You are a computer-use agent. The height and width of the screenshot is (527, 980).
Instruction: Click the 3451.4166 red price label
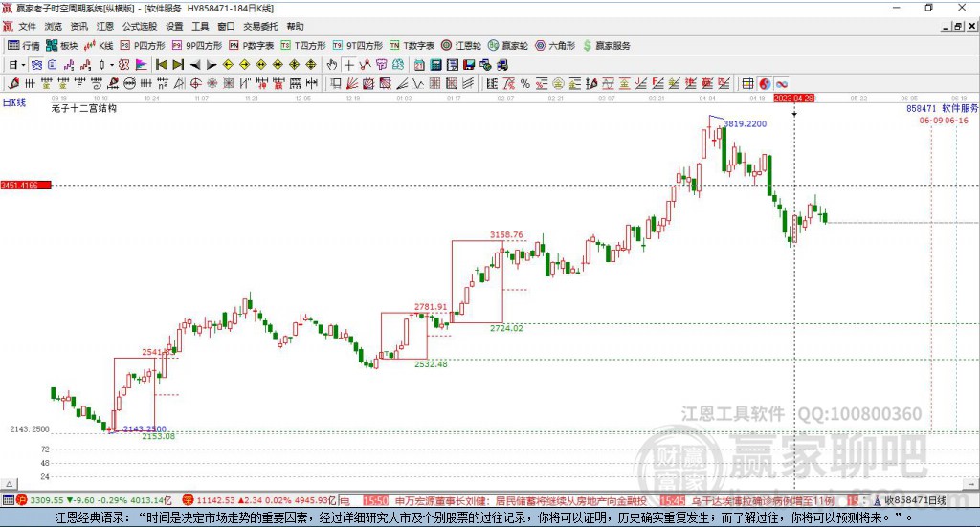(x=25, y=185)
